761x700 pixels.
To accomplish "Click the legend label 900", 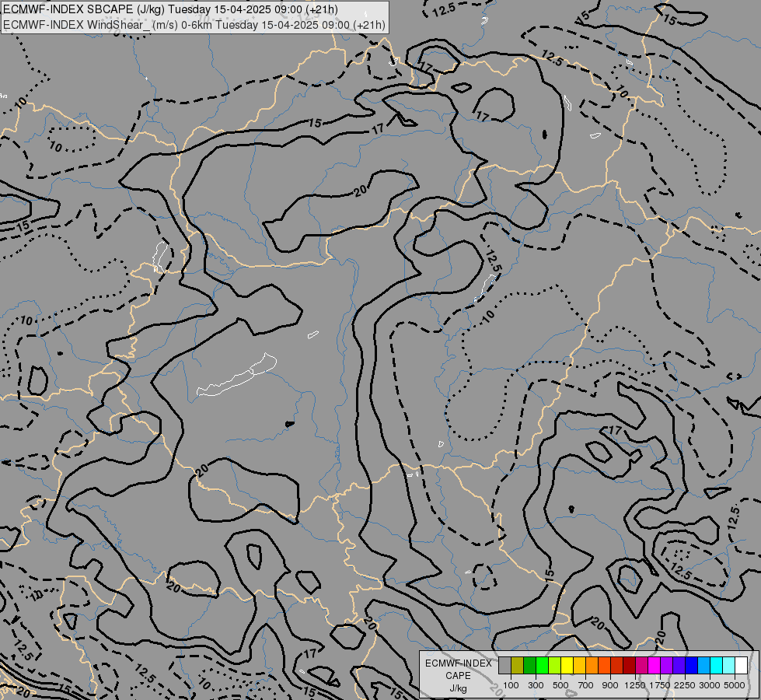I will coord(610,685).
